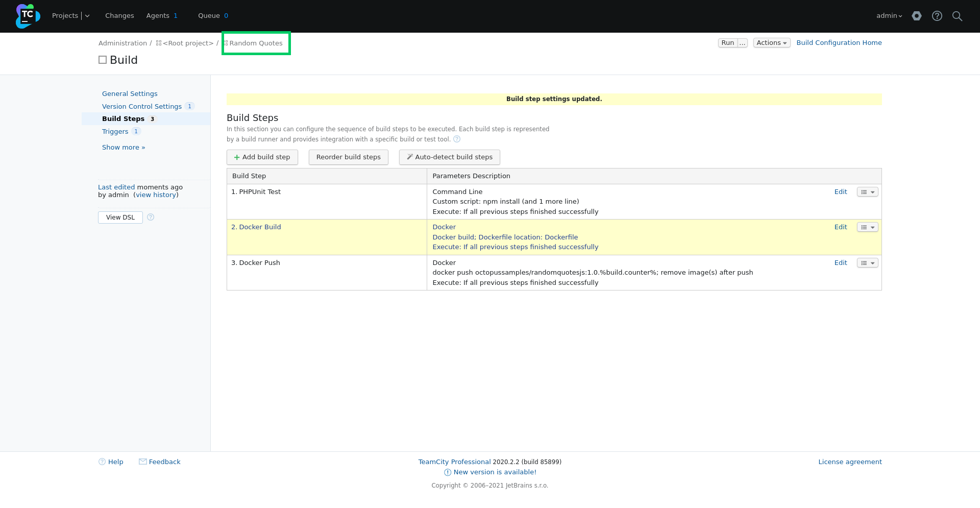Edit the Docker Push step

click(841, 263)
